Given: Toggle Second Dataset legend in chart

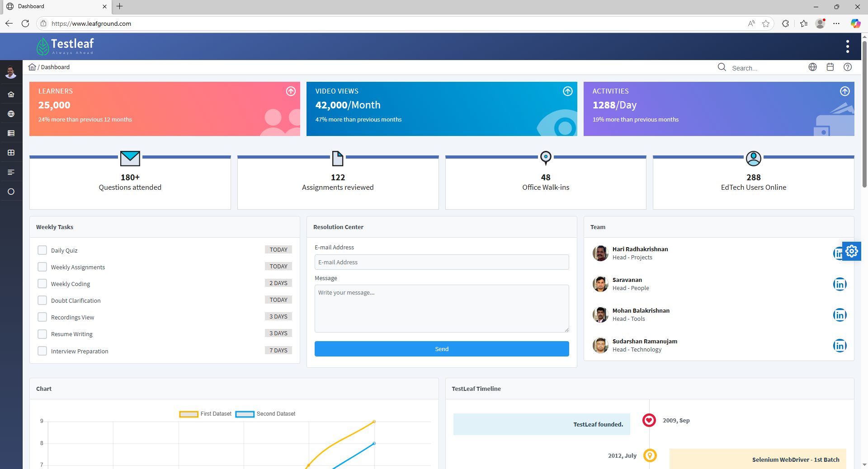Looking at the screenshot, I should [266, 414].
